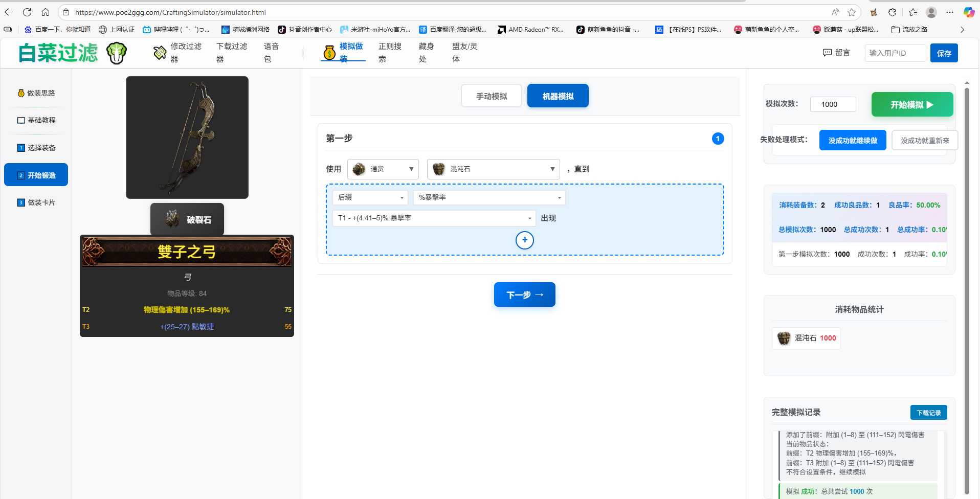The width and height of the screenshot is (980, 499).
Task: Click the bow item image thumbnail
Action: pos(187,138)
